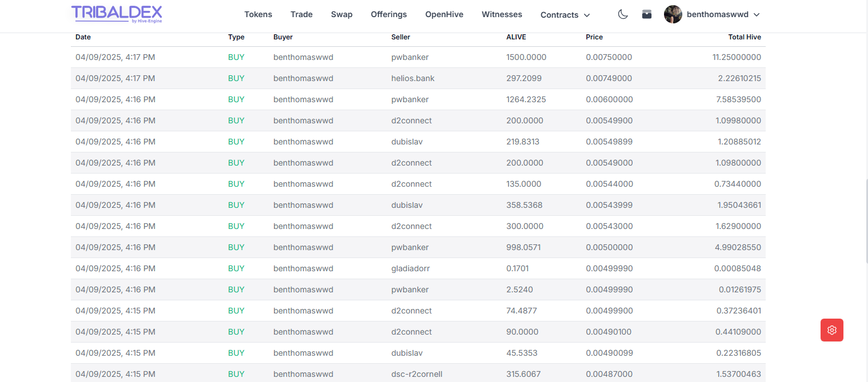The height and width of the screenshot is (382, 868).
Task: Click the Total Hive value 4.99028550
Action: pyautogui.click(x=738, y=247)
